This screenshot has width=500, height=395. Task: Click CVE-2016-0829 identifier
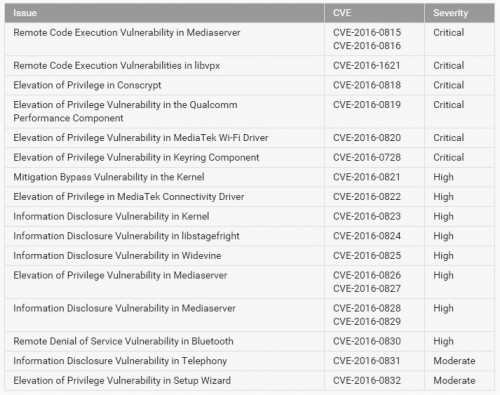coord(367,321)
